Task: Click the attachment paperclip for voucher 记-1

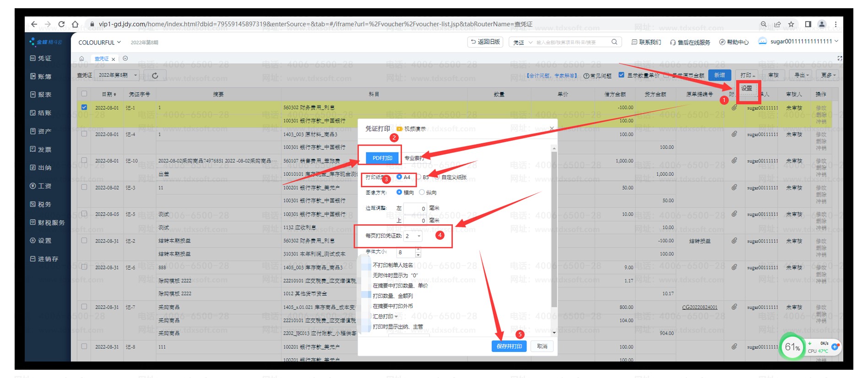Action: coord(734,108)
